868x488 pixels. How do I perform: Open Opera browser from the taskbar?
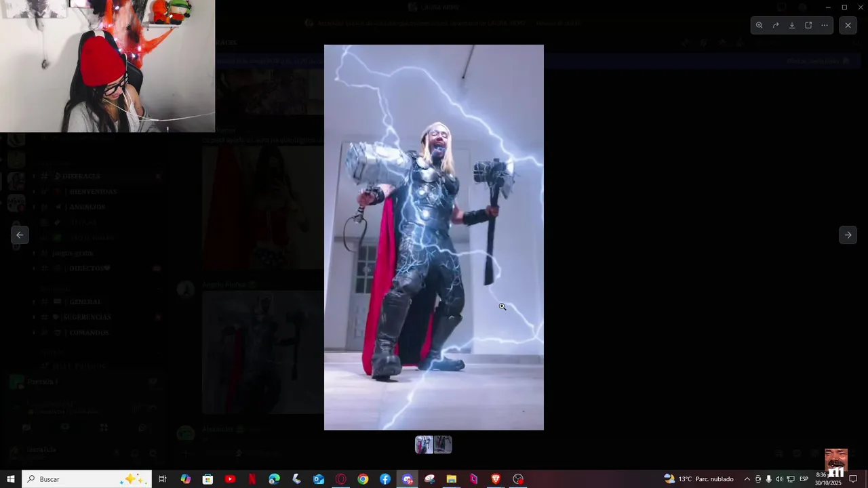[341, 479]
